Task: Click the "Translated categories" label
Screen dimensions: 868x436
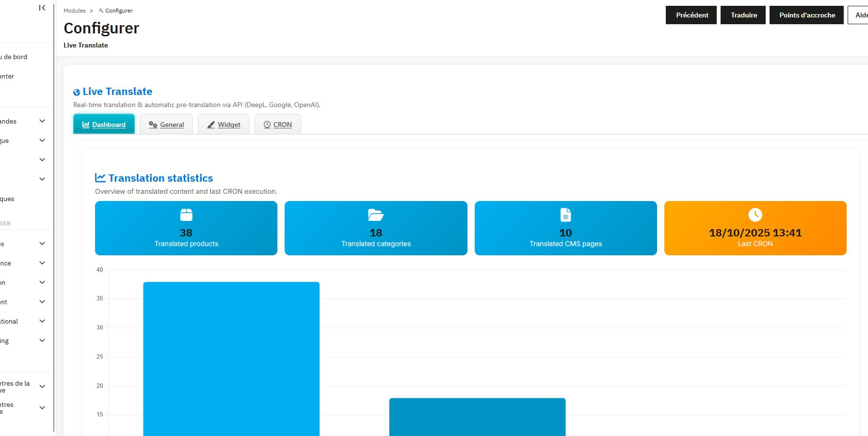Action: [x=376, y=244]
